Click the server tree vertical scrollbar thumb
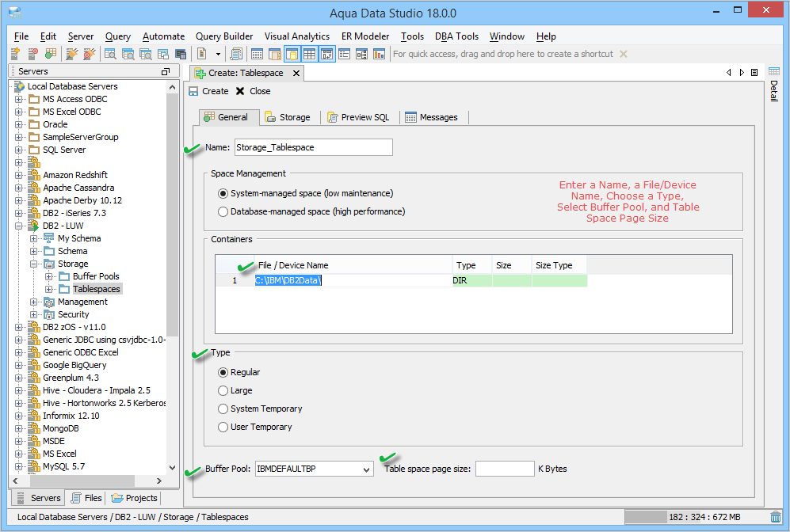Viewport: 790px width, 532px height. click(x=172, y=215)
